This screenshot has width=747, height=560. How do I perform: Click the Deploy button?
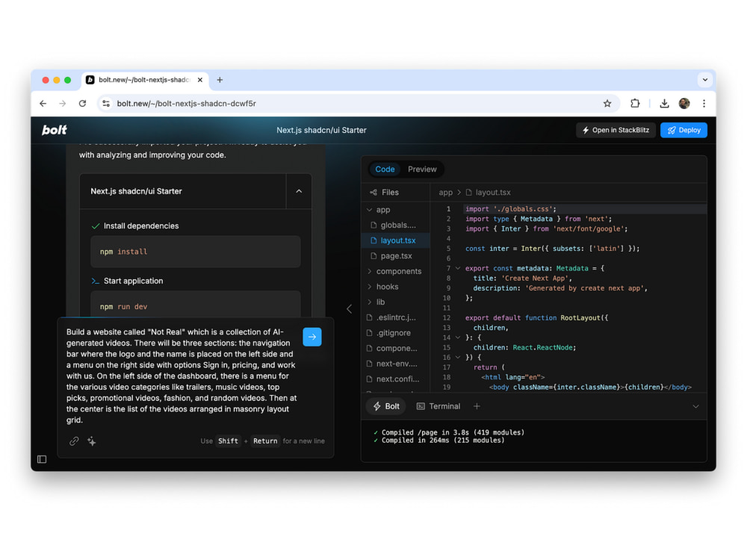(684, 130)
